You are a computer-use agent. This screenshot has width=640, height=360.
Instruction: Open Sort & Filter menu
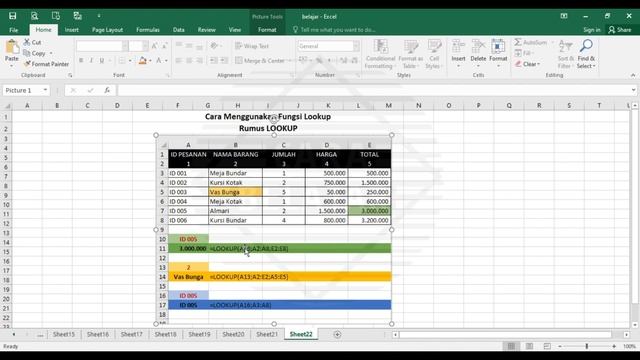pos(565,54)
